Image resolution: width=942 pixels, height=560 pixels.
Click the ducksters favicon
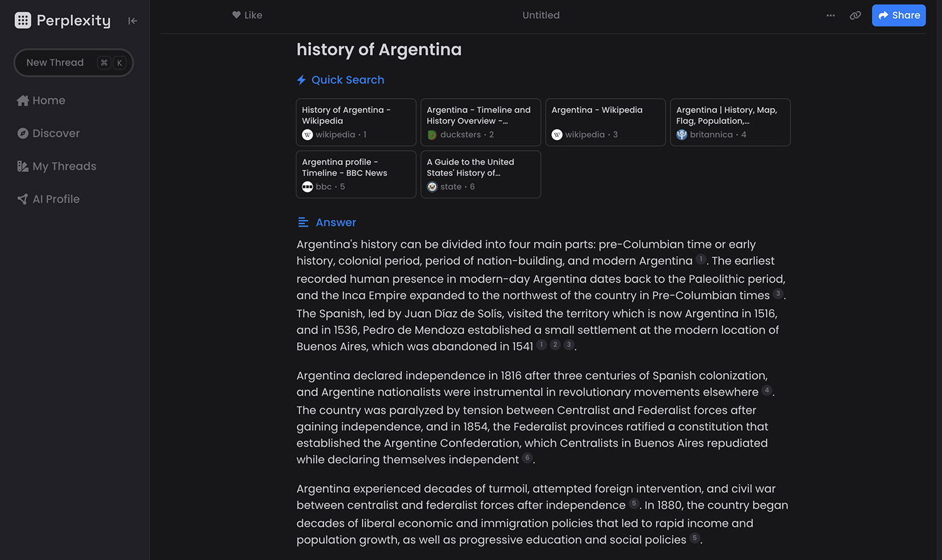coord(432,135)
